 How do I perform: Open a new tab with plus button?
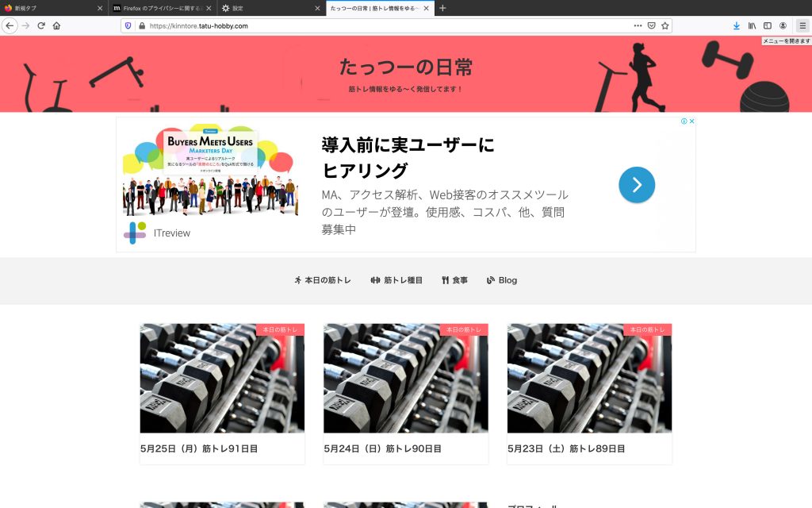pos(442,8)
